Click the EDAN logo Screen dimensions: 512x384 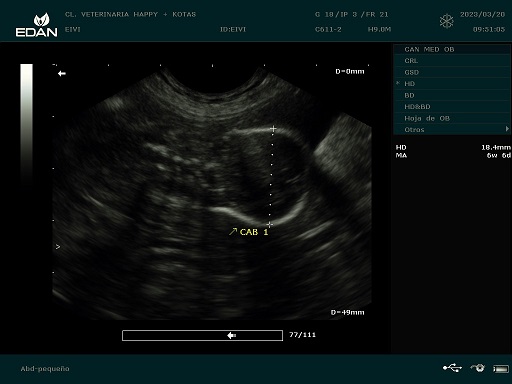tap(37, 25)
